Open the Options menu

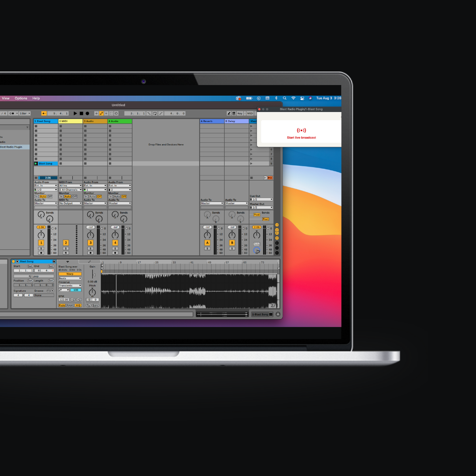21,98
